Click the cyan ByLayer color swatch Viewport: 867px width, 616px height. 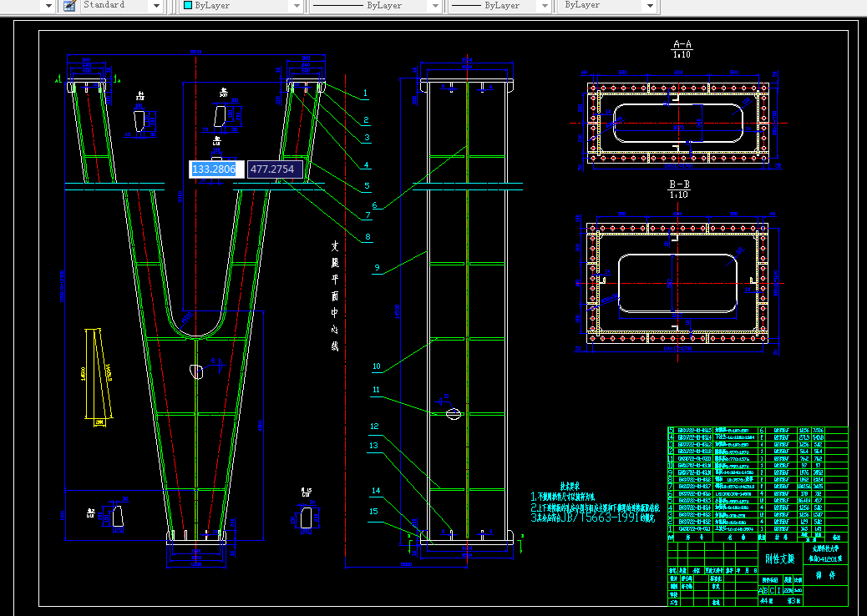188,6
